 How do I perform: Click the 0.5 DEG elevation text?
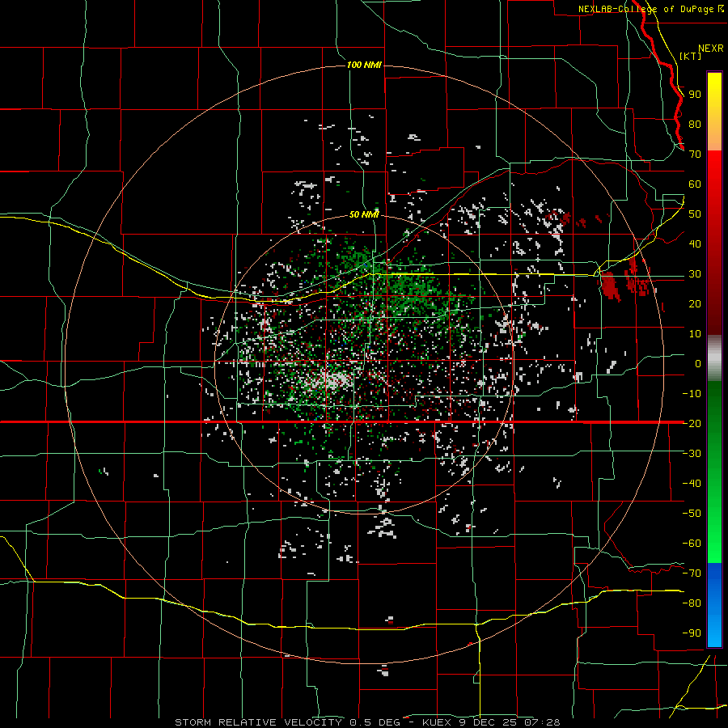tap(375, 722)
